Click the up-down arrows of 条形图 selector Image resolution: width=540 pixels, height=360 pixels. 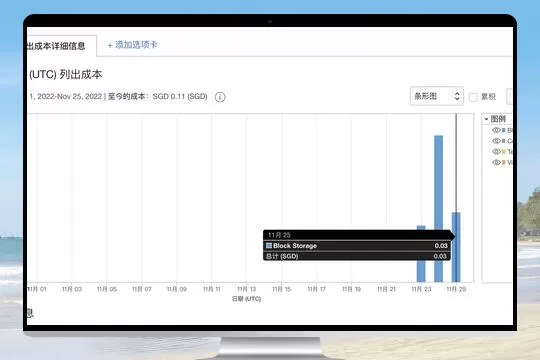[457, 96]
